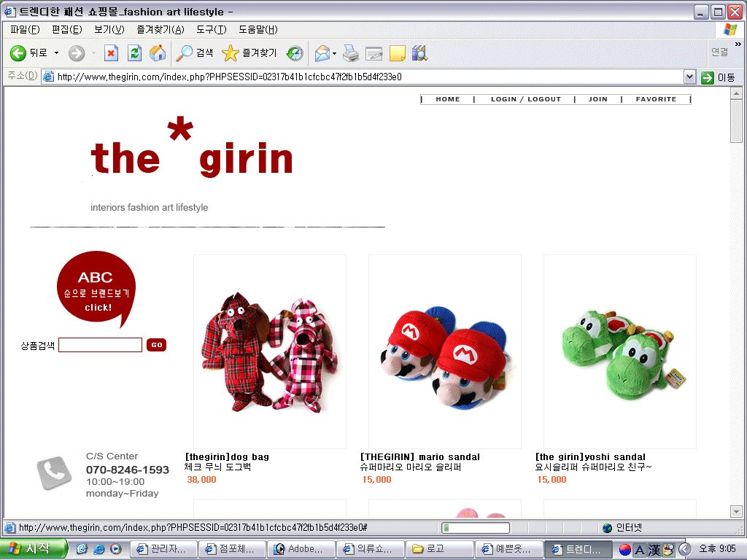Expand the Mail dropdown arrow
The height and width of the screenshot is (560, 747).
(x=334, y=53)
